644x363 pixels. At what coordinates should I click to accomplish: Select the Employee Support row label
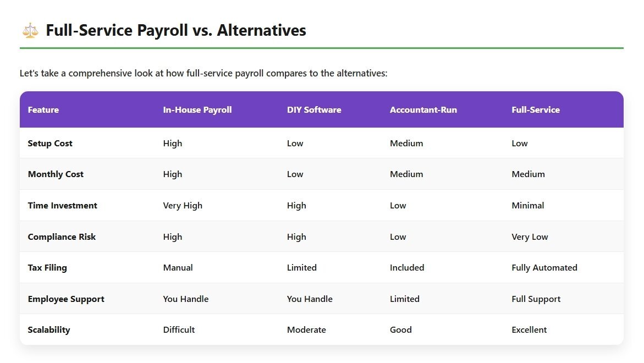(65, 299)
